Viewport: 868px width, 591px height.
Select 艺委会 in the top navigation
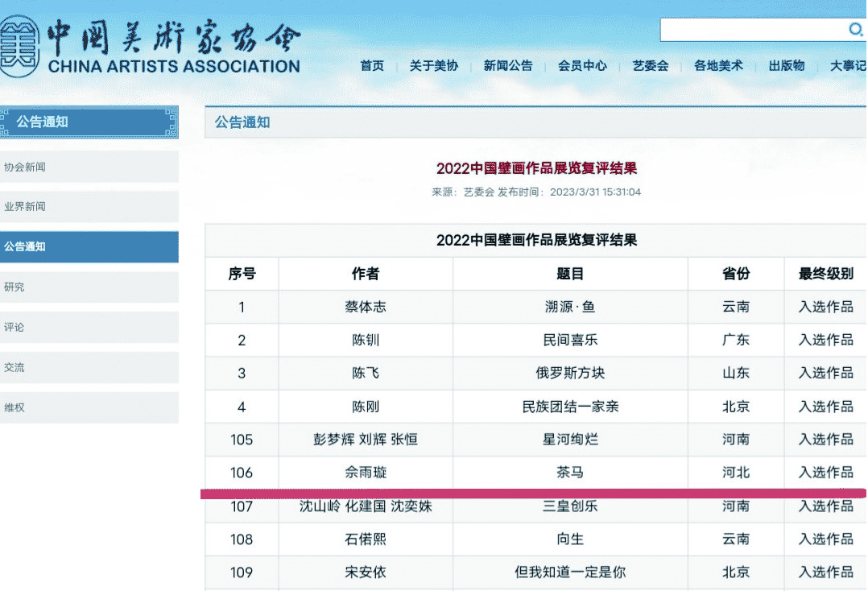coord(650,66)
